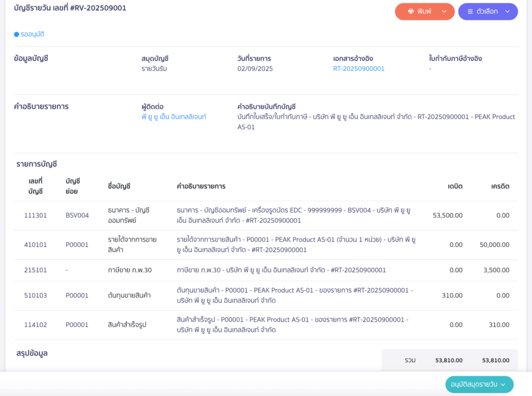
Task: Click account number 114102 for สินค้าสำเร็จรูป
Action: (35, 325)
